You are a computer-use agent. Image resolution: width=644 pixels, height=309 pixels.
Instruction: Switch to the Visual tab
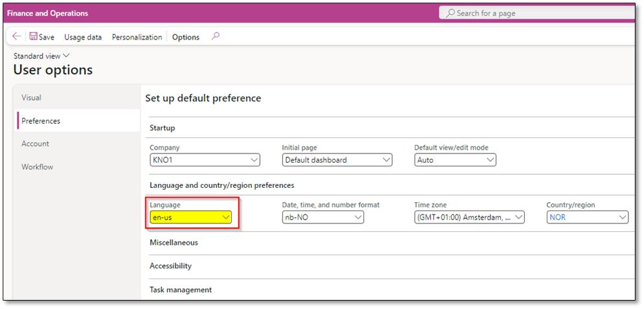31,98
